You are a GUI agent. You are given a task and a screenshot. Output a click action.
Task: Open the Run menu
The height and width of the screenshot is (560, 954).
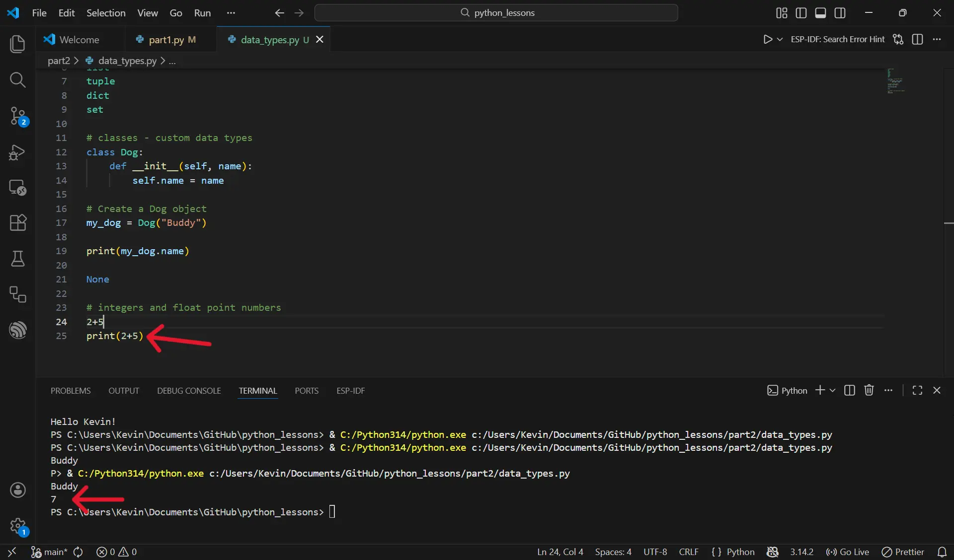202,13
